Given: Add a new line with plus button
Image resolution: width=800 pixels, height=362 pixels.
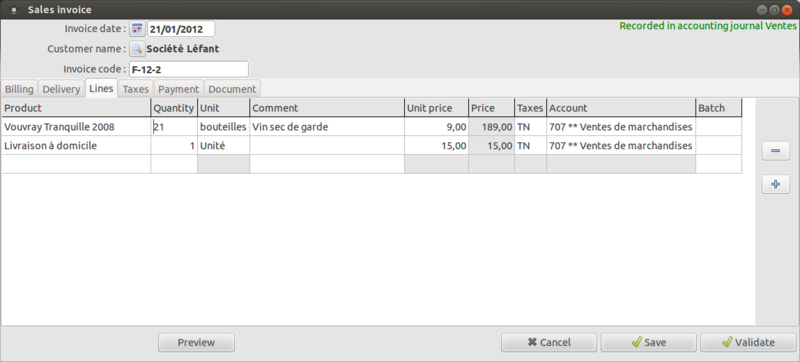Looking at the screenshot, I should [776, 184].
